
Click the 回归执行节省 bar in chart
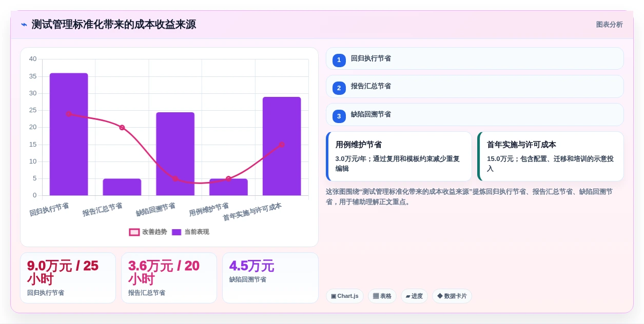69,134
